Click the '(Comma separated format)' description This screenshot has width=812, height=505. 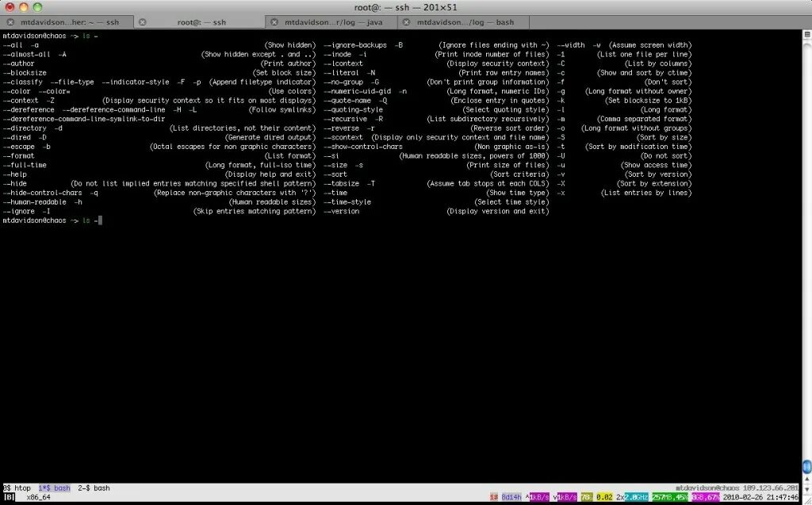click(644, 119)
